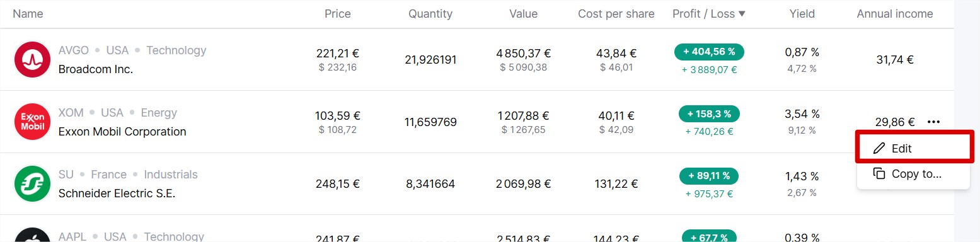Viewport: 980px width, 242px height.
Task: Click the +404,56 % profit badge
Action: (709, 52)
